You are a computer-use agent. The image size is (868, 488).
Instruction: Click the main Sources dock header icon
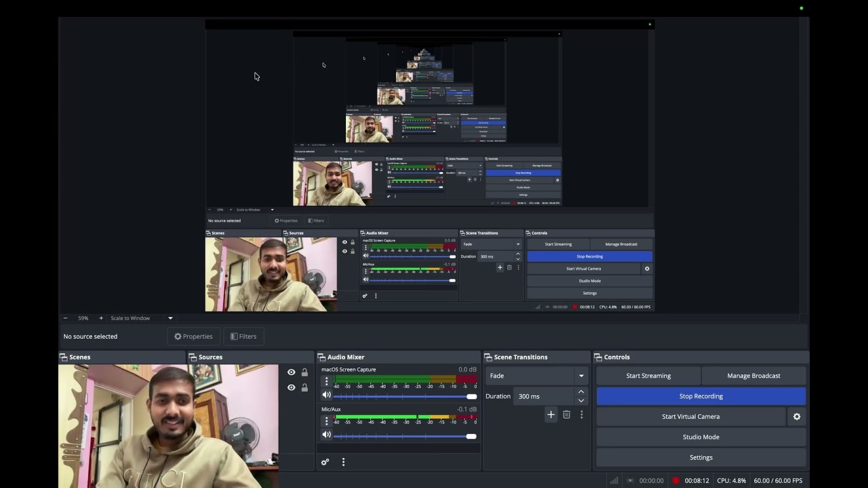pos(193,357)
